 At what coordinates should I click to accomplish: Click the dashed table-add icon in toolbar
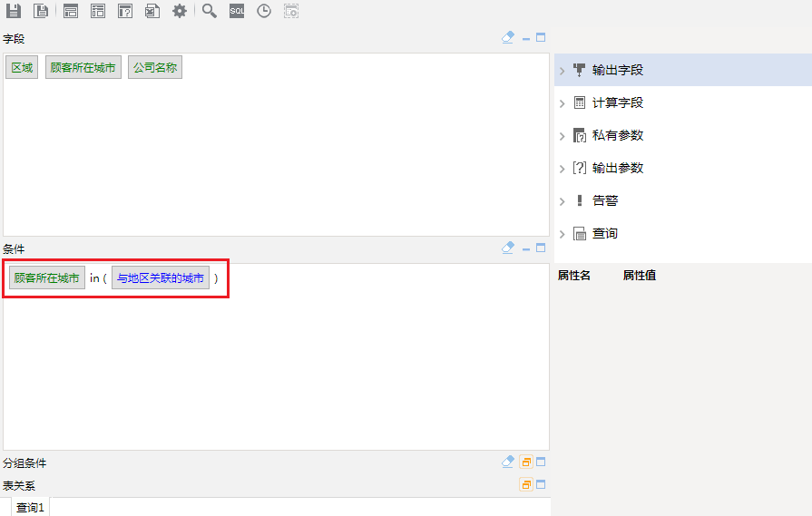tap(291, 11)
